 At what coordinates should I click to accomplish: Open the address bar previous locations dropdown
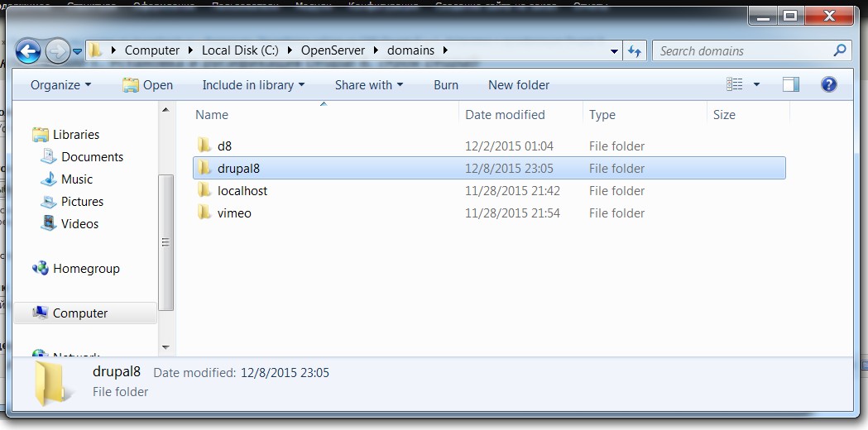(614, 51)
